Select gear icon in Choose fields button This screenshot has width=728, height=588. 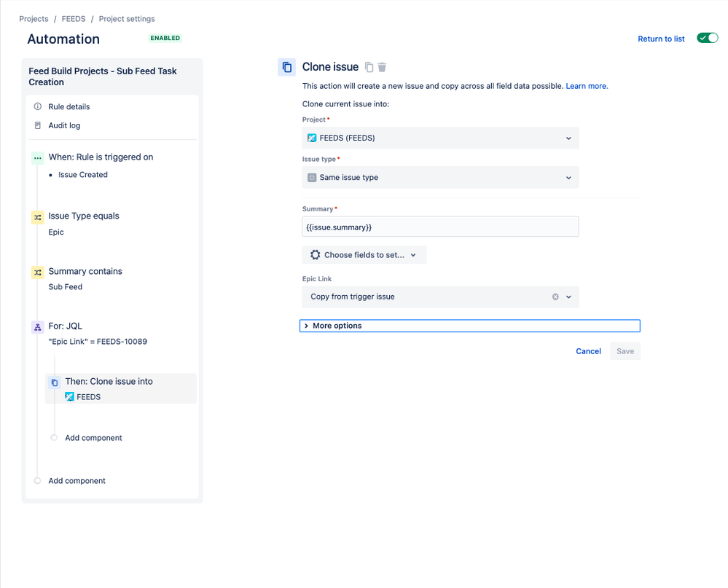[x=316, y=255]
